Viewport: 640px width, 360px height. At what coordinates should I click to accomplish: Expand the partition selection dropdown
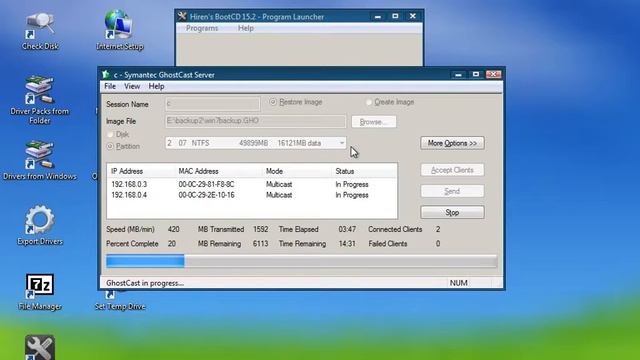[342, 143]
